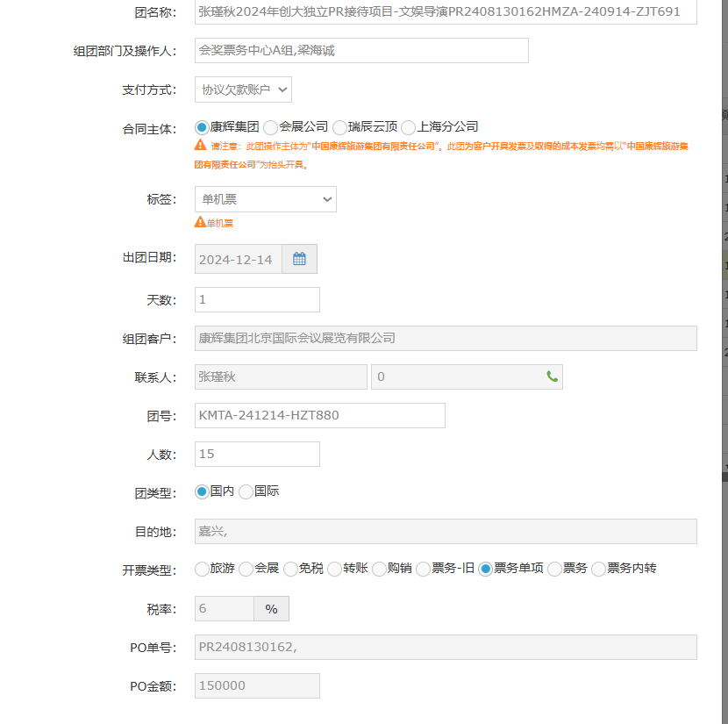Select 免税 invoice type option
Image resolution: width=728 pixels, height=724 pixels.
[291, 570]
